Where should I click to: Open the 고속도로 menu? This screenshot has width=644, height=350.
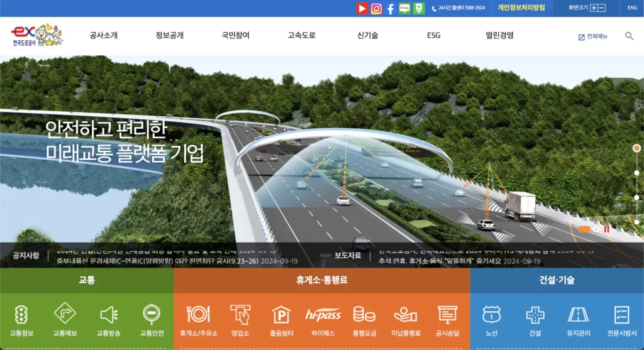click(x=301, y=36)
